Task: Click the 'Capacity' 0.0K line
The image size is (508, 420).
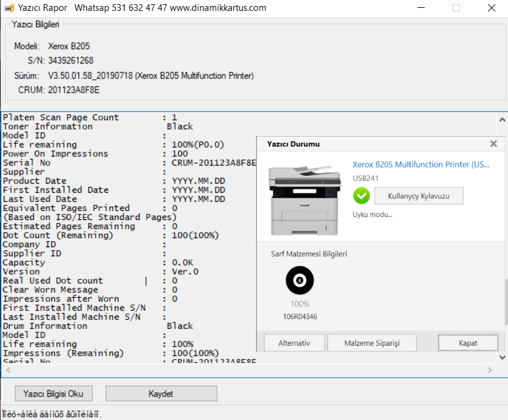Action: click(98, 262)
